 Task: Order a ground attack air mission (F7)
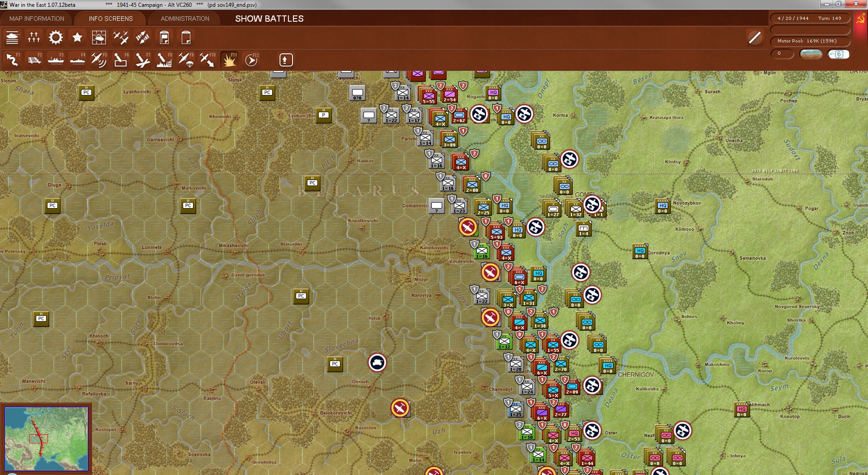click(x=143, y=59)
